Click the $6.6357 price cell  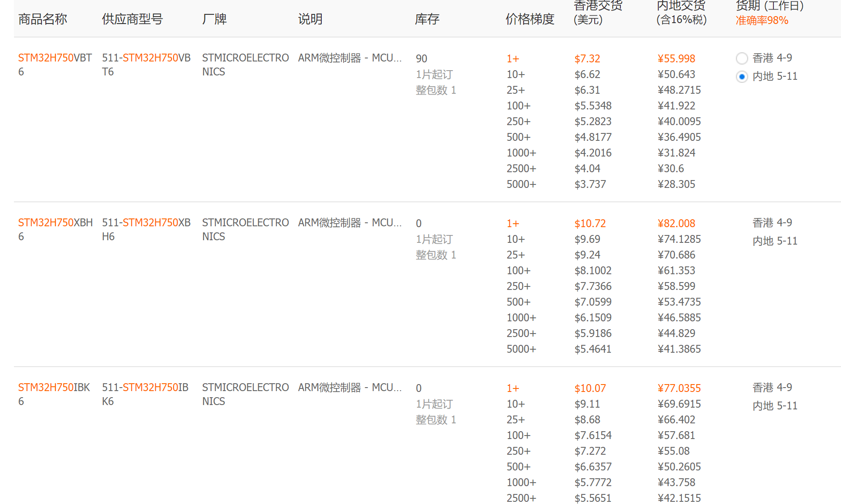click(593, 467)
